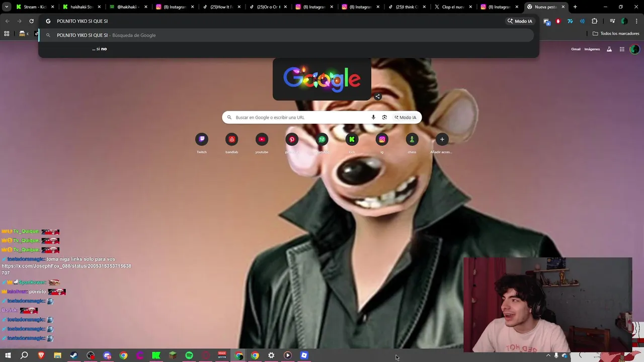Open Minecraft from taskbar
Viewport: 644px width, 362px height.
(x=173, y=355)
